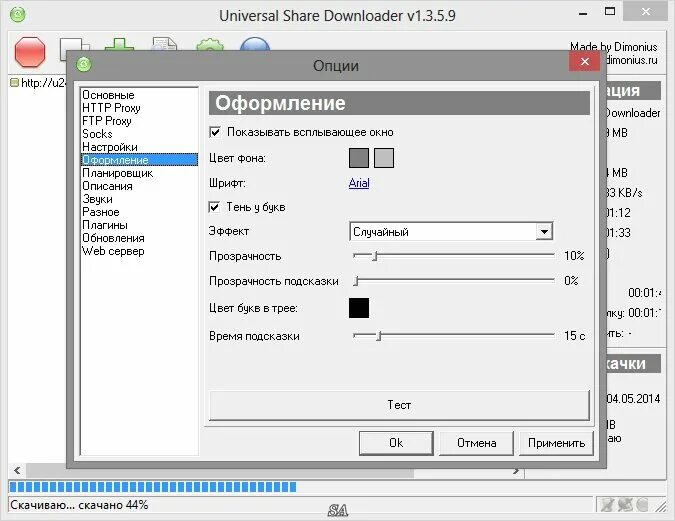Click the light gray Цвет фона swatch
Screen dimensions: 675x521
pos(384,158)
